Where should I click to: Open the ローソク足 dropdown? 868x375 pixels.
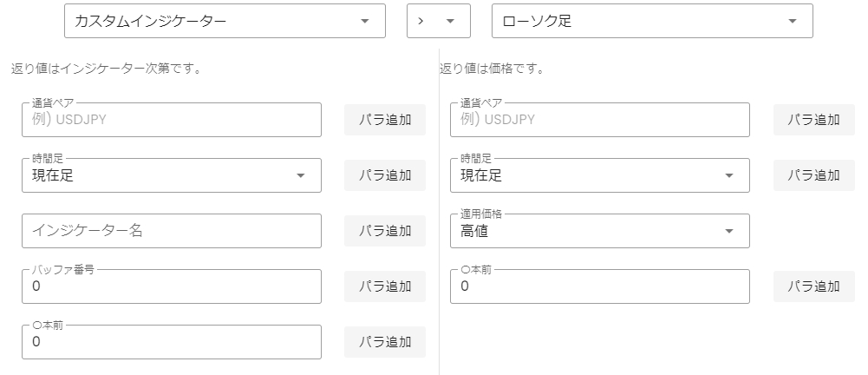652,21
